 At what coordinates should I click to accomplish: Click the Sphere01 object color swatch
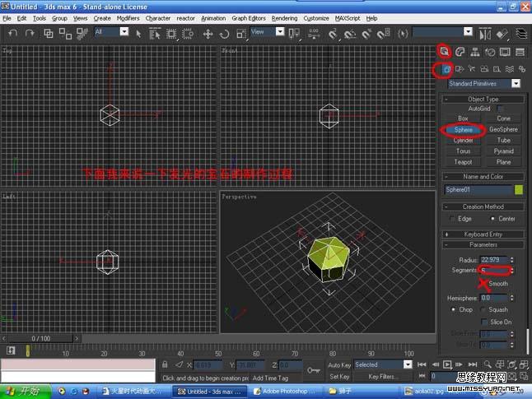point(519,189)
